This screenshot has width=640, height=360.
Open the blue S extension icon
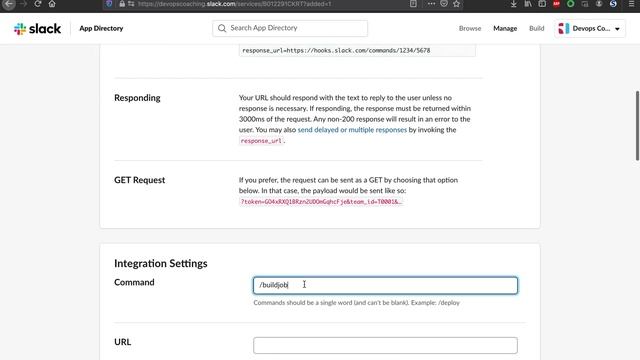[x=613, y=4]
